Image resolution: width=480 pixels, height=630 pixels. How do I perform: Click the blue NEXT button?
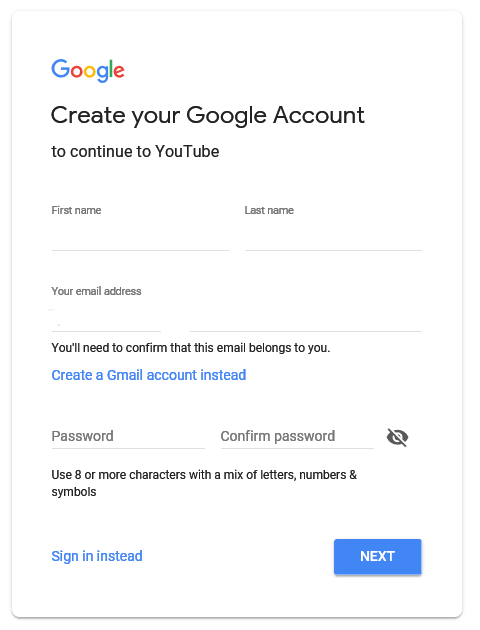(x=378, y=556)
